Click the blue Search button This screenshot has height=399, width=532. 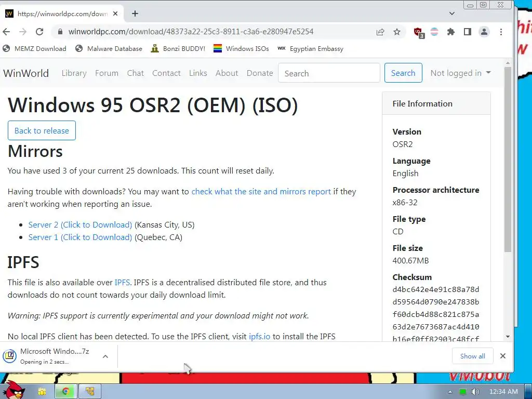[403, 73]
